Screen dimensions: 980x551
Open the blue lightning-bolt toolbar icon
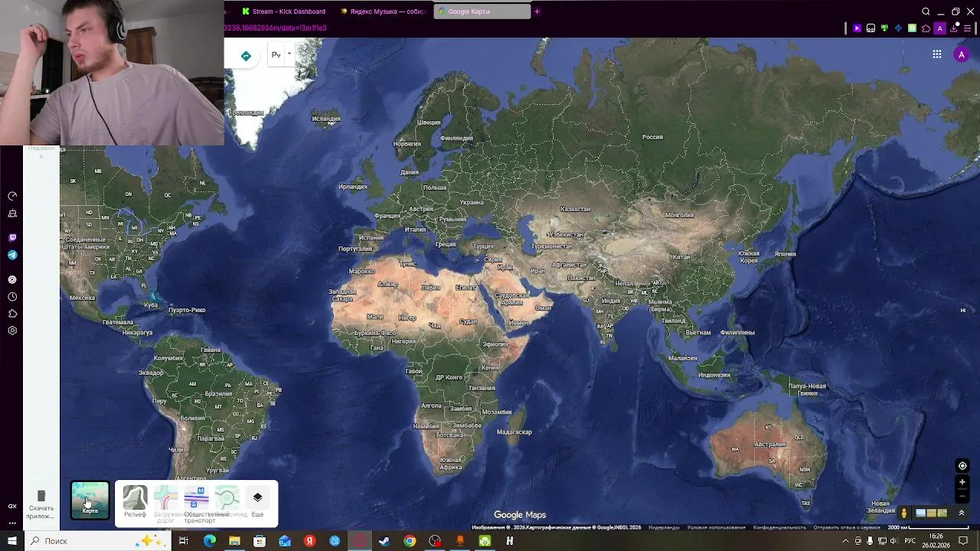(898, 28)
